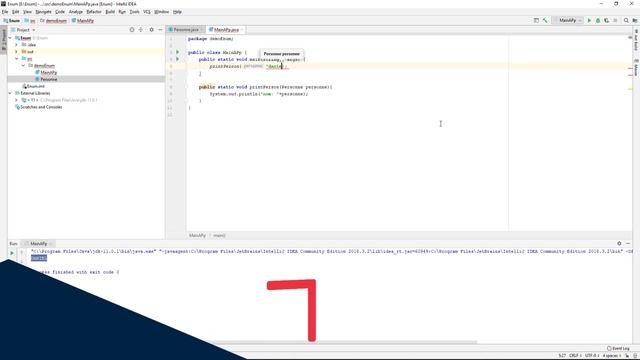This screenshot has width=640, height=360.
Task: Click run gutter arrow beside class MainAPp
Action: click(177, 52)
